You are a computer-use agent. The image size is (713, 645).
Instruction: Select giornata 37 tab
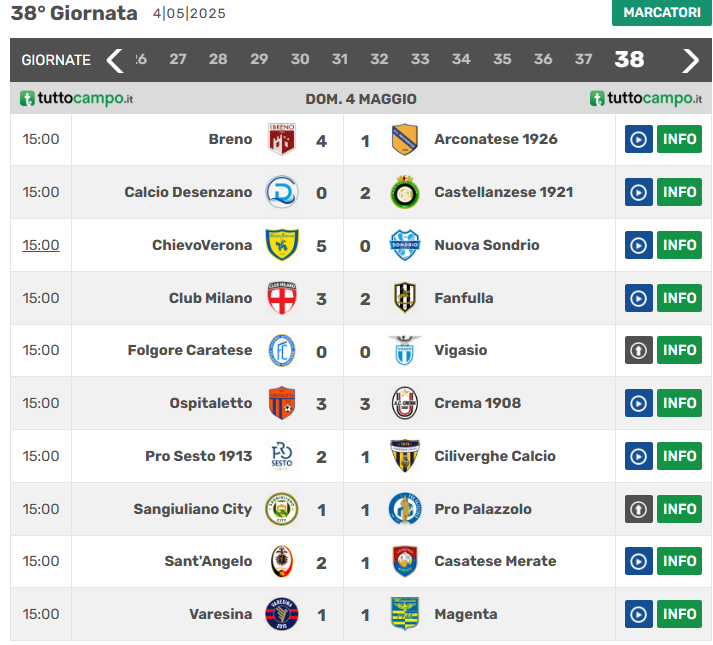point(584,59)
